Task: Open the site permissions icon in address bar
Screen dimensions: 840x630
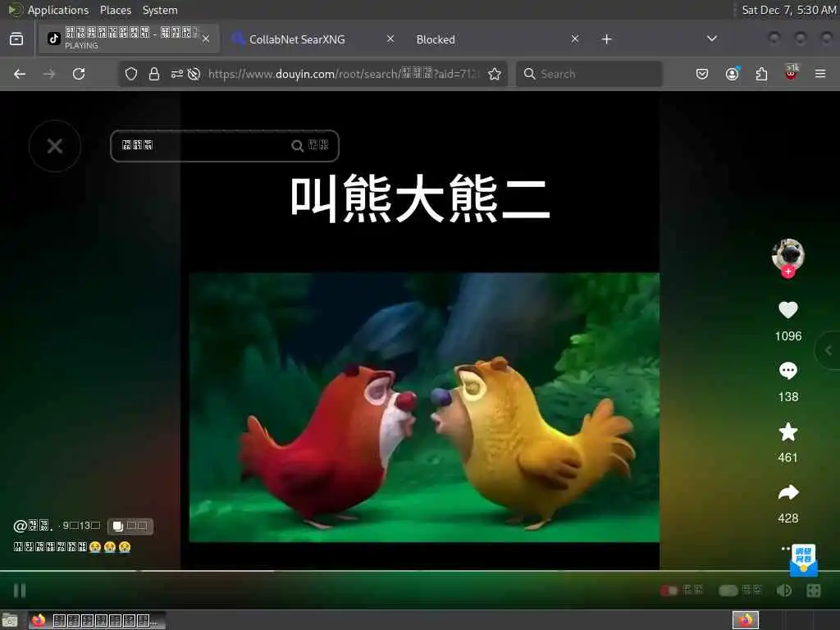Action: [177, 74]
